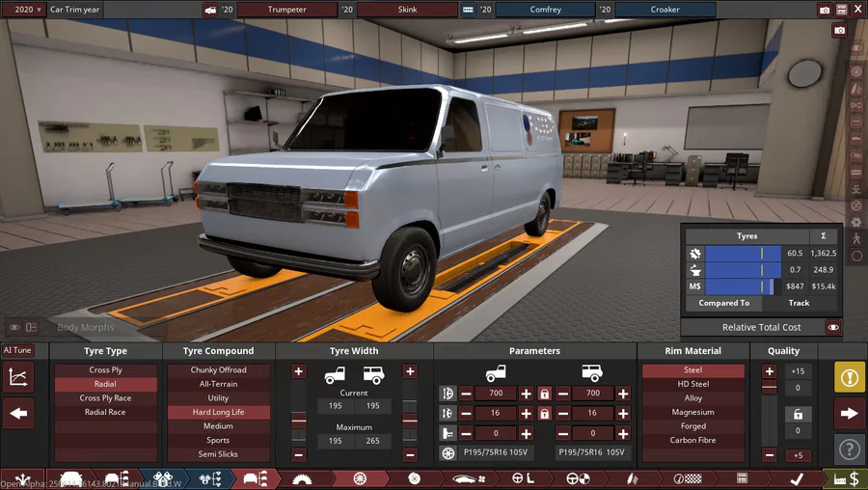Screen dimensions: 868x490
Task: Increase front tyre width with plus button
Action: point(298,371)
